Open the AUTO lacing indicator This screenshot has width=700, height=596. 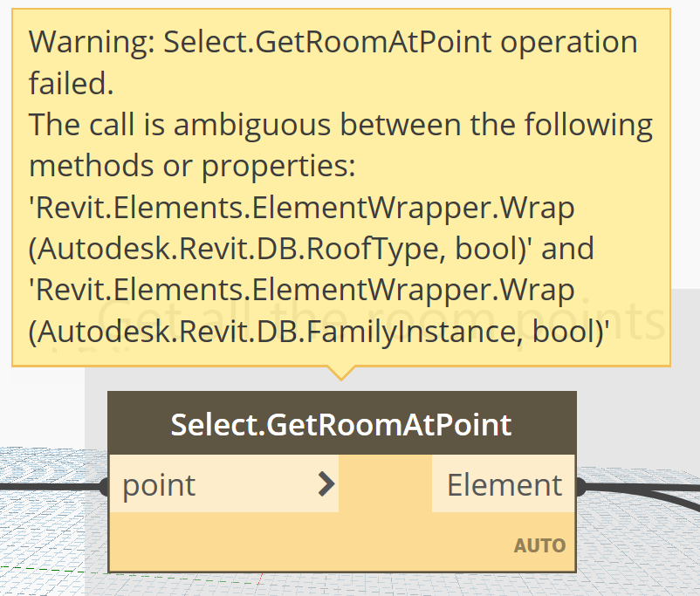539,545
